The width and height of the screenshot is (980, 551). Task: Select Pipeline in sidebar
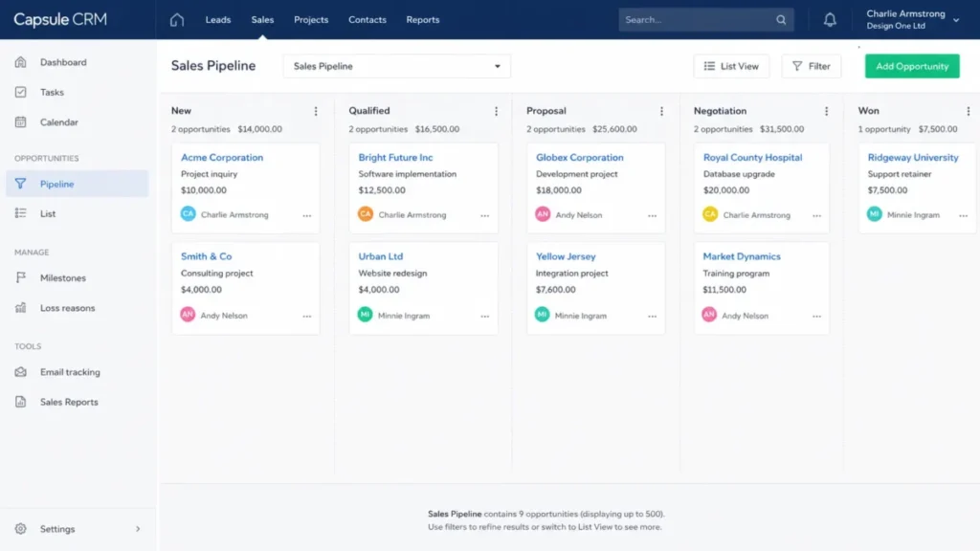[77, 184]
